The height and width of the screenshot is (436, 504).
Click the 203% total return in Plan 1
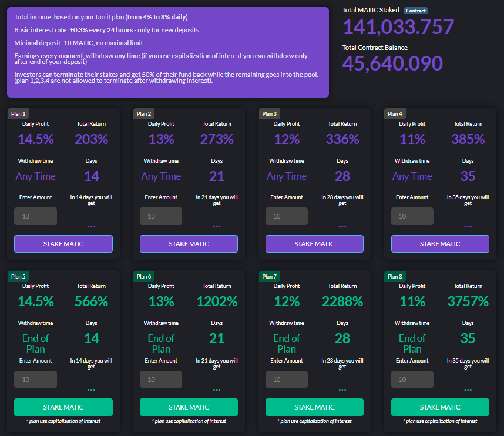[x=91, y=139]
